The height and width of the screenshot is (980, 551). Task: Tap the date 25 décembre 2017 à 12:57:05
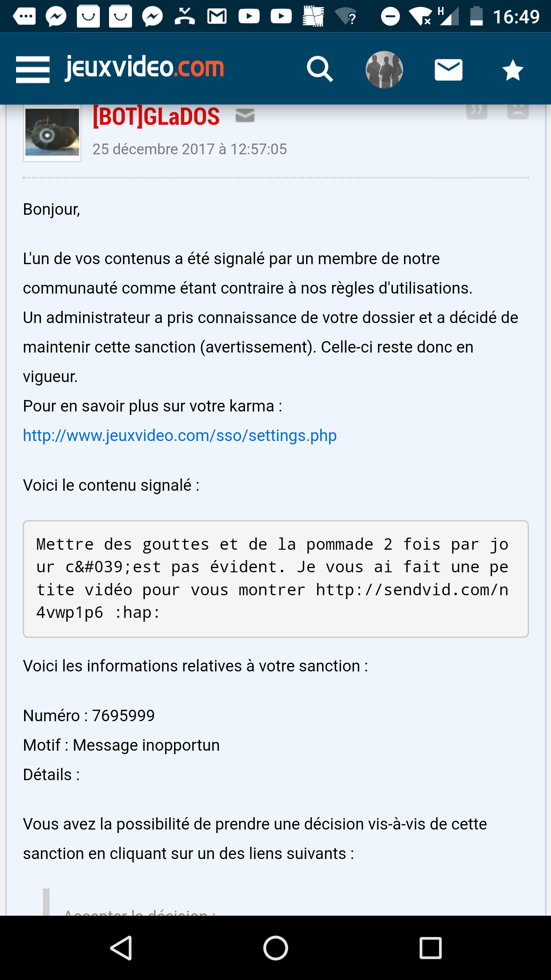(189, 149)
